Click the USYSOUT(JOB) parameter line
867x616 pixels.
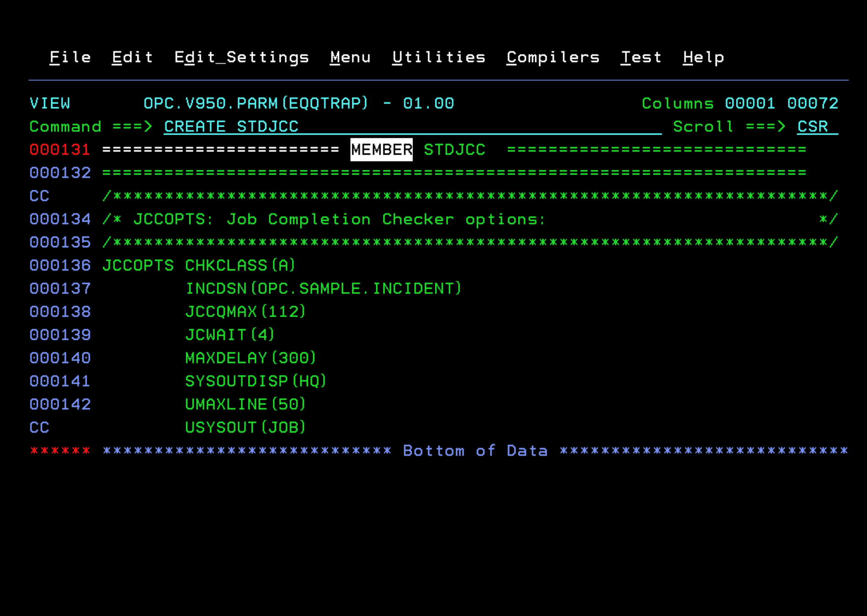(x=245, y=427)
